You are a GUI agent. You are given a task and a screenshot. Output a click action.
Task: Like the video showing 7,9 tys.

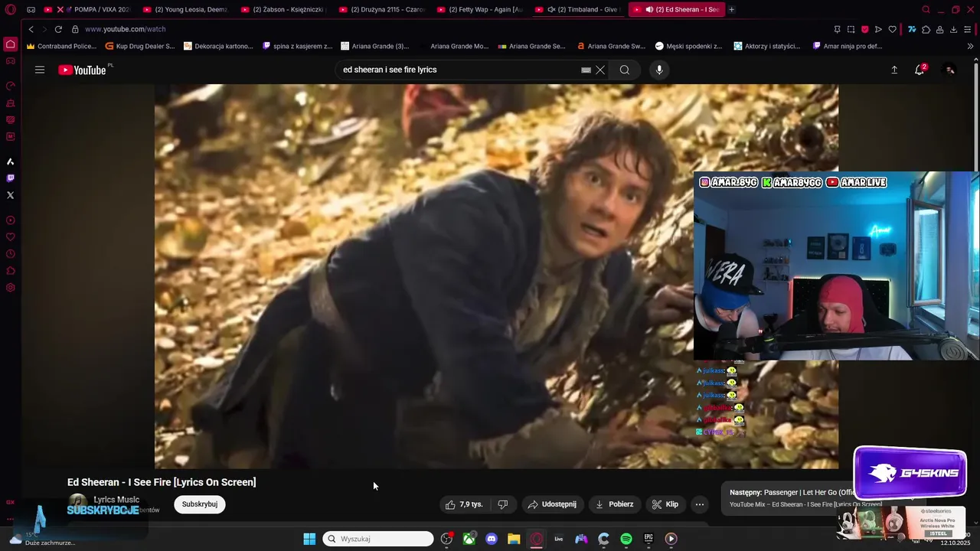pyautogui.click(x=465, y=504)
